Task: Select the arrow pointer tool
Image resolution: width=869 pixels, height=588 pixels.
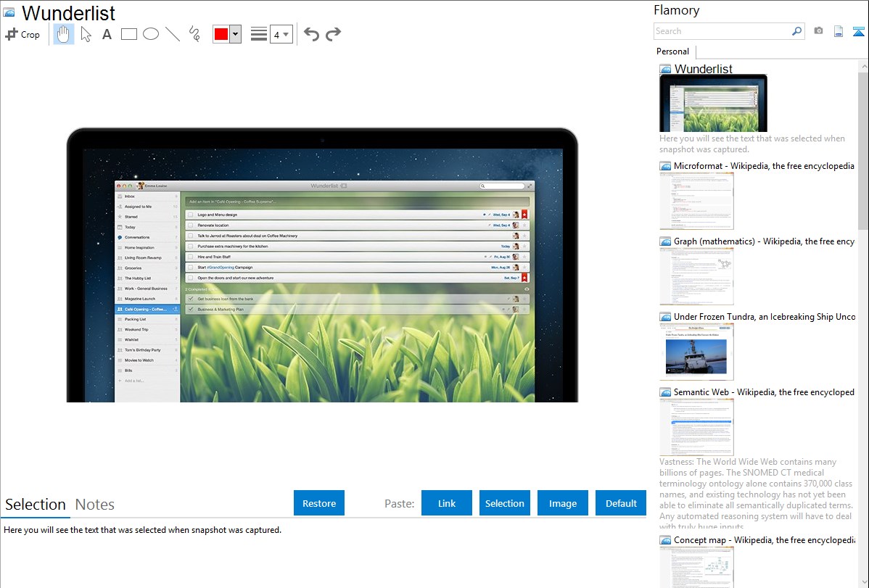Action: click(86, 34)
